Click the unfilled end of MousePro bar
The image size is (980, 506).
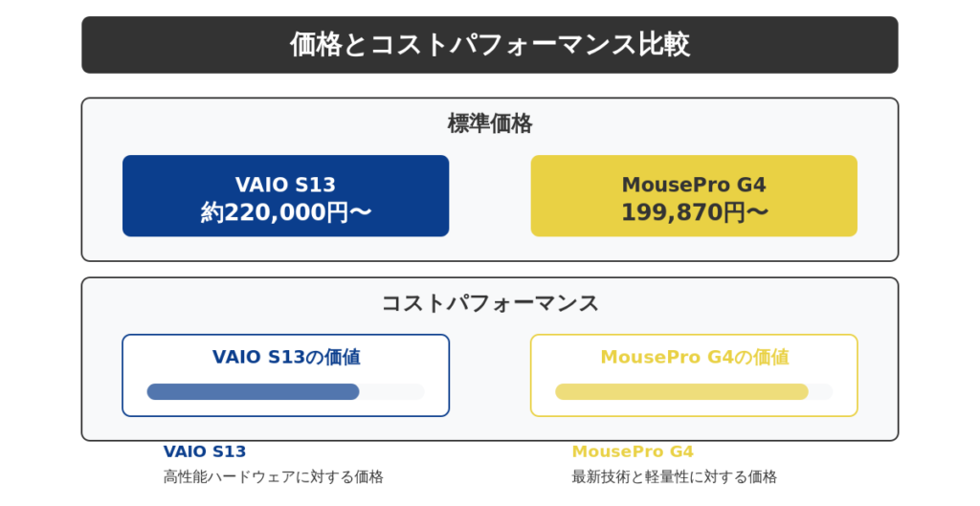click(820, 391)
